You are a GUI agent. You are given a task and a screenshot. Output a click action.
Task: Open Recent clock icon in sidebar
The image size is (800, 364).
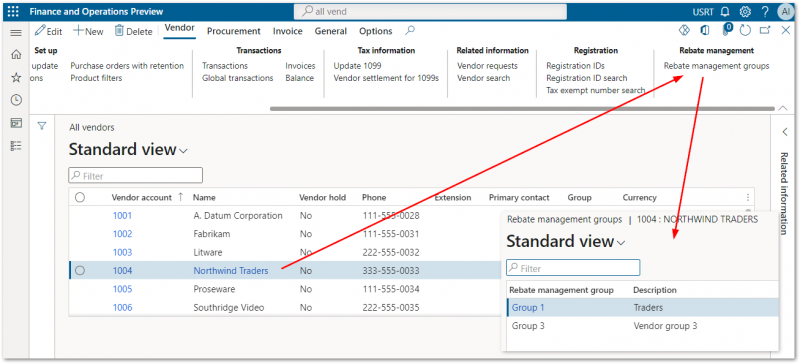pos(16,100)
